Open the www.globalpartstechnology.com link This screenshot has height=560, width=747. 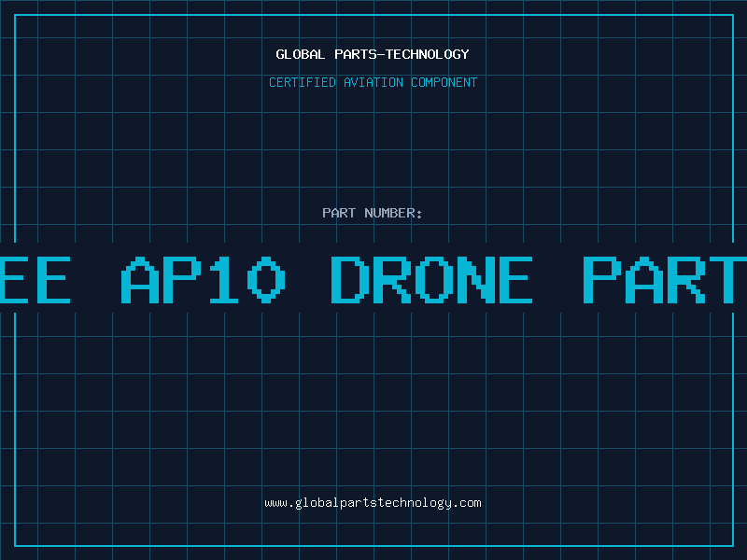(x=373, y=503)
